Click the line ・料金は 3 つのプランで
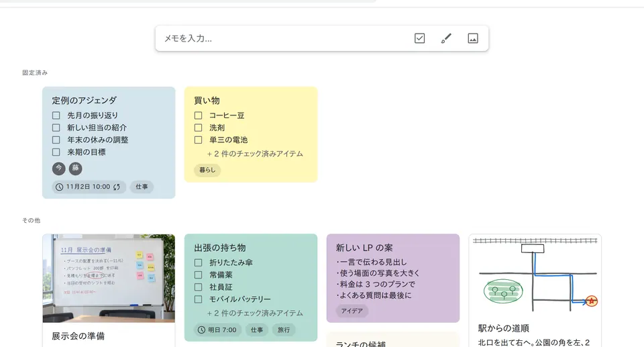This screenshot has height=347, width=644. click(376, 284)
